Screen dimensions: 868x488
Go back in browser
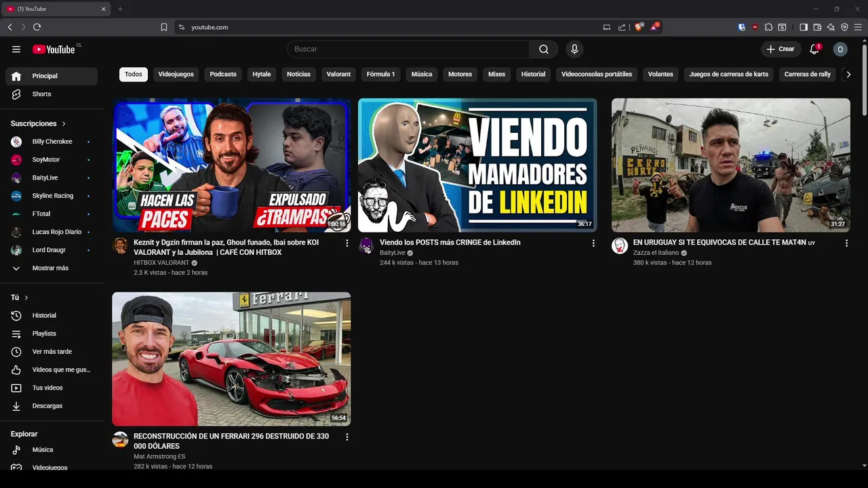pos(9,27)
